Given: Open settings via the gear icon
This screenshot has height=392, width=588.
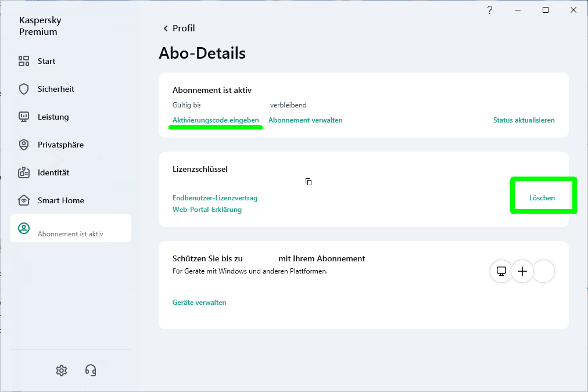Looking at the screenshot, I should pos(62,370).
